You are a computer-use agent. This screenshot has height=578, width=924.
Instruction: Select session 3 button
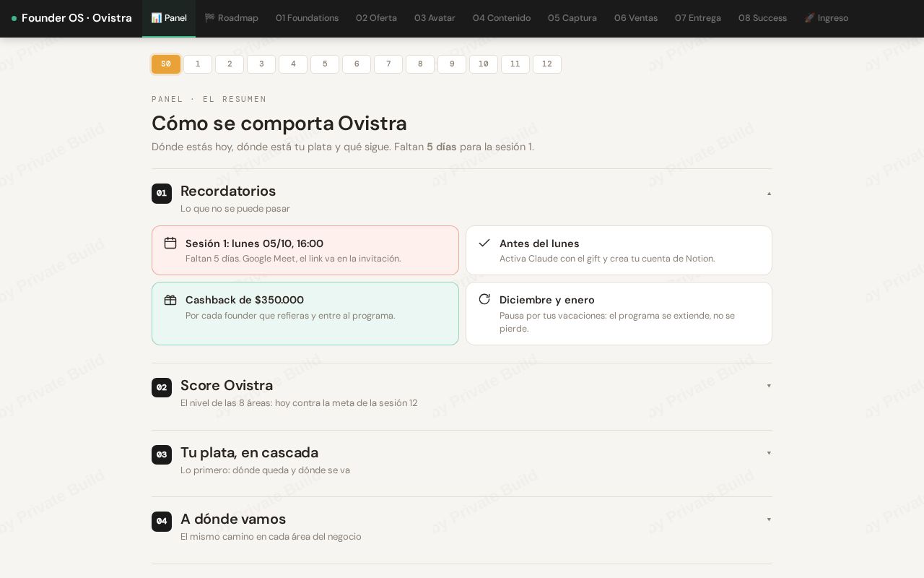(x=261, y=64)
